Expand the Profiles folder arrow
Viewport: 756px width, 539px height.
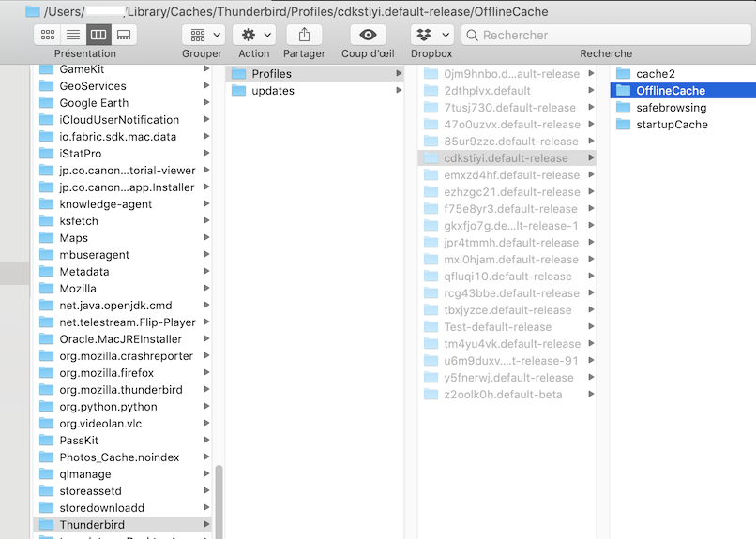click(399, 73)
